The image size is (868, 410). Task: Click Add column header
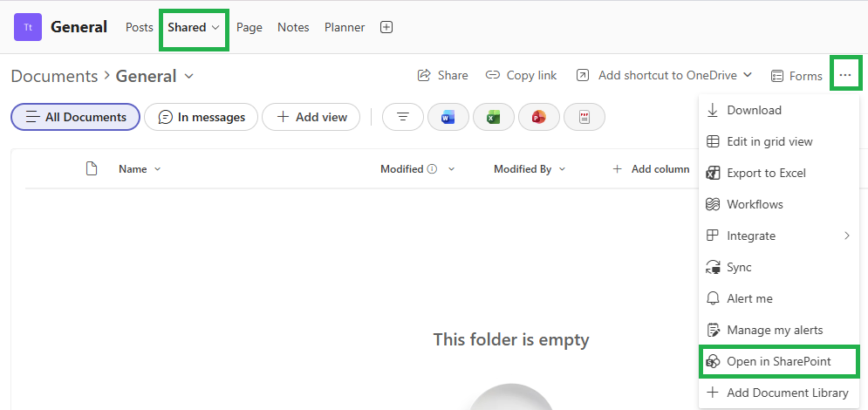[x=651, y=169]
